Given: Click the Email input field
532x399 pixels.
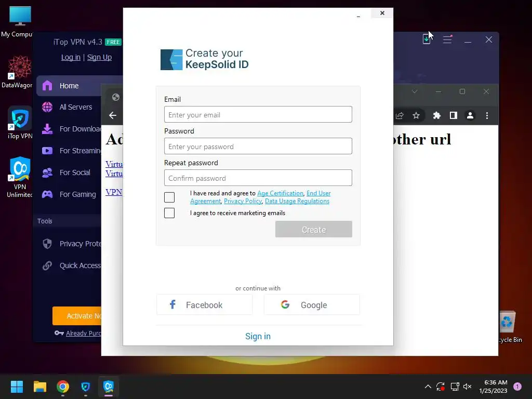Looking at the screenshot, I should pyautogui.click(x=258, y=114).
